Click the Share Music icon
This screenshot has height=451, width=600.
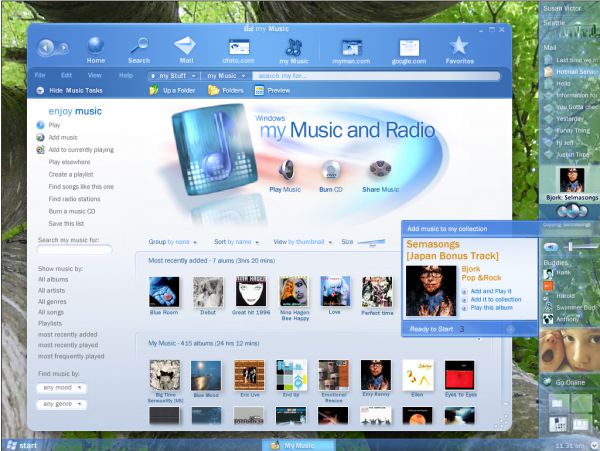pyautogui.click(x=380, y=170)
